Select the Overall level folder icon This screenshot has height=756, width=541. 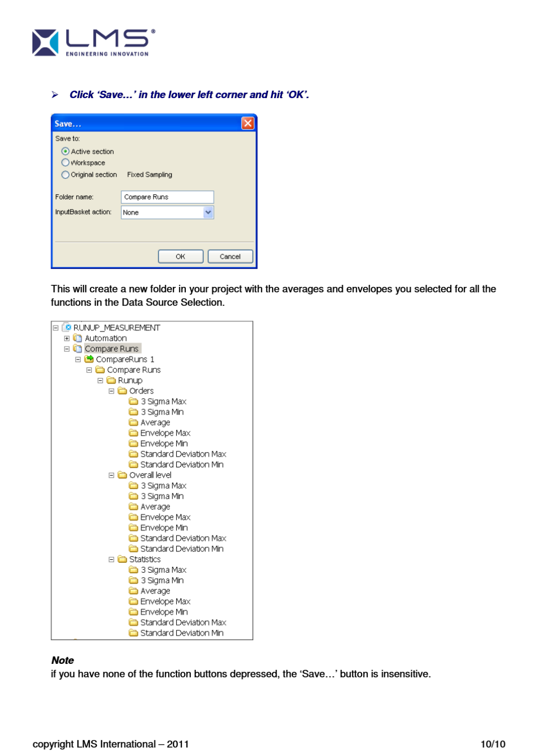pyautogui.click(x=122, y=475)
